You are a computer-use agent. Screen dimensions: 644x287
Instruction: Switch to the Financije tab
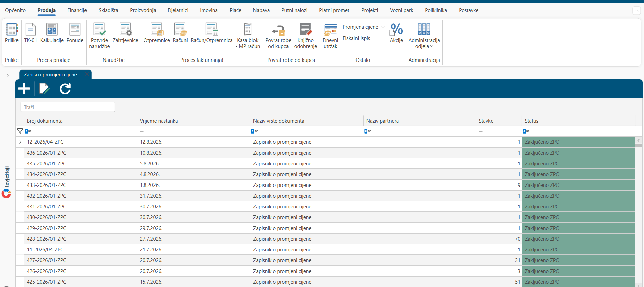(x=77, y=10)
